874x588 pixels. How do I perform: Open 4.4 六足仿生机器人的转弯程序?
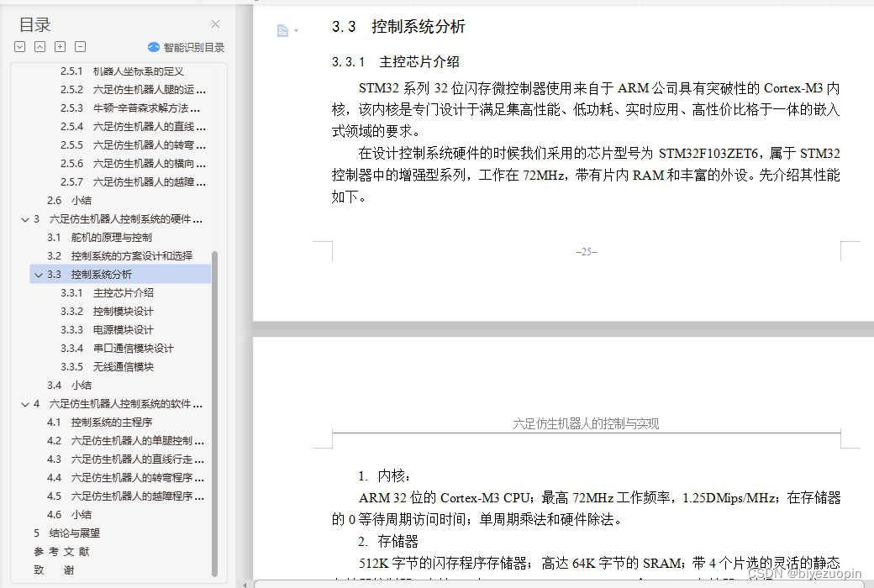click(x=126, y=478)
